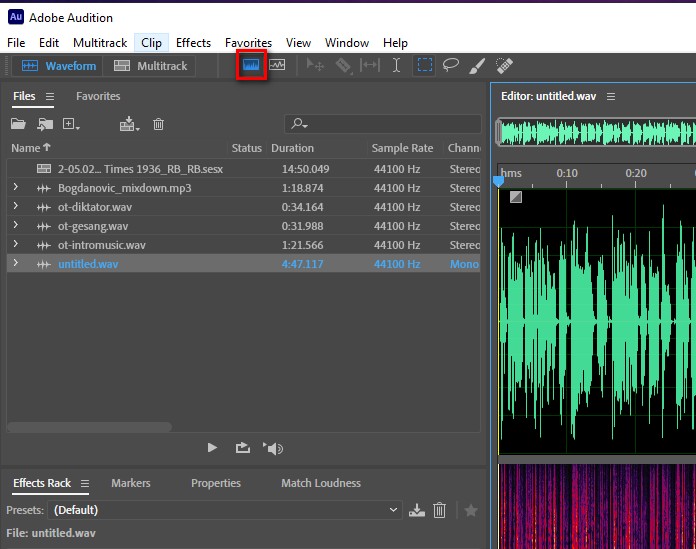Toggle the Spectral Frequency Display button
This screenshot has width=696, height=549.
(x=251, y=66)
